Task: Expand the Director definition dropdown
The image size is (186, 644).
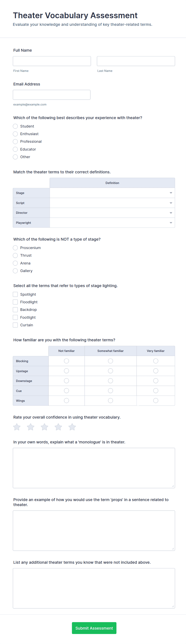Action: (x=112, y=213)
